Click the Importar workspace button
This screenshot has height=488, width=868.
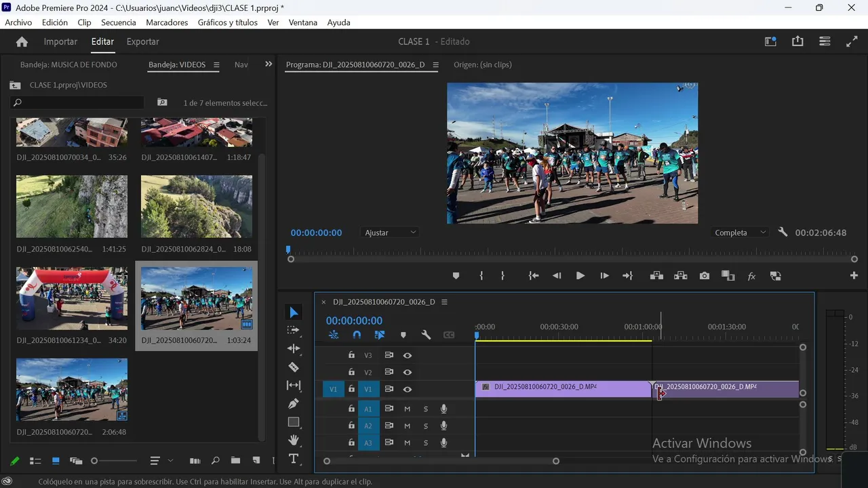tap(60, 41)
